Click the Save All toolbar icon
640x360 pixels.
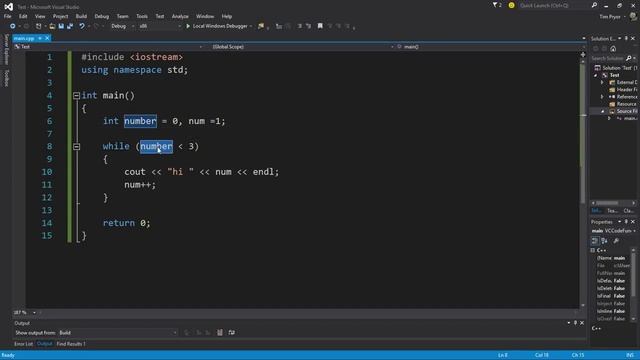click(70, 26)
